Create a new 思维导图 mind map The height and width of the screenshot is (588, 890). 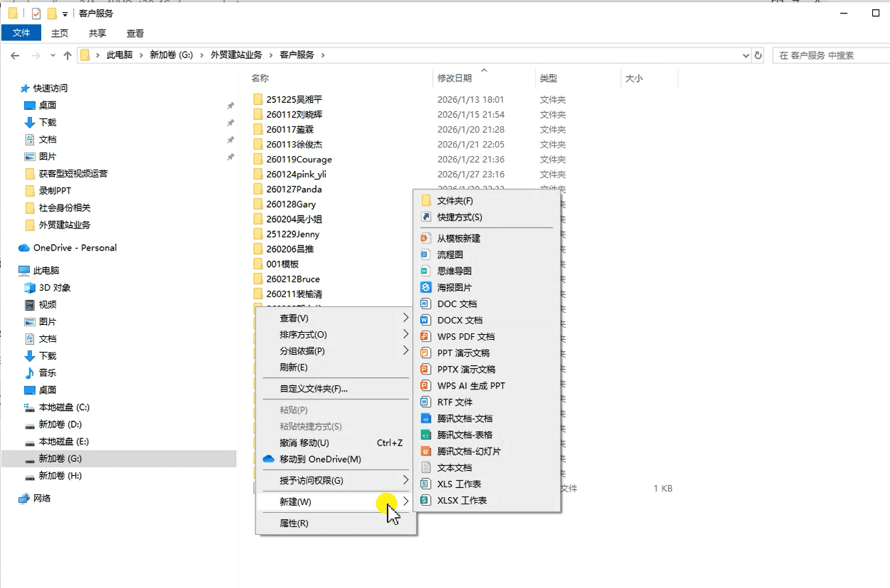coord(487,271)
